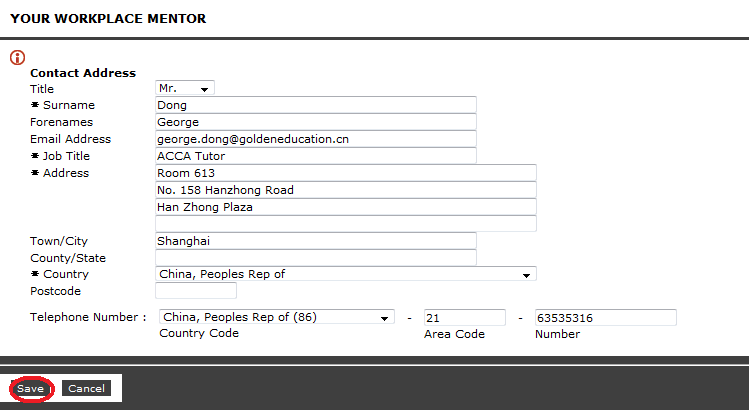The height and width of the screenshot is (410, 749).
Task: Save the workplace mentor details
Action: click(31, 388)
